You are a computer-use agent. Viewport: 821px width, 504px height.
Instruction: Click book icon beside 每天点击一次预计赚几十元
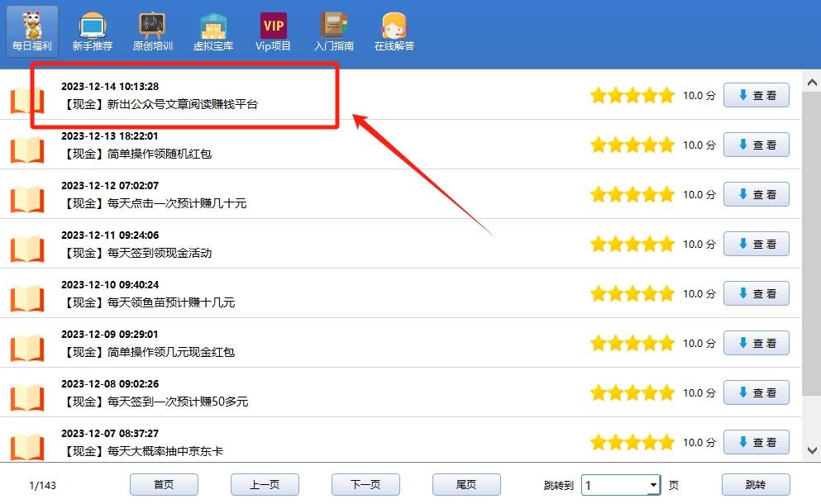tap(27, 199)
